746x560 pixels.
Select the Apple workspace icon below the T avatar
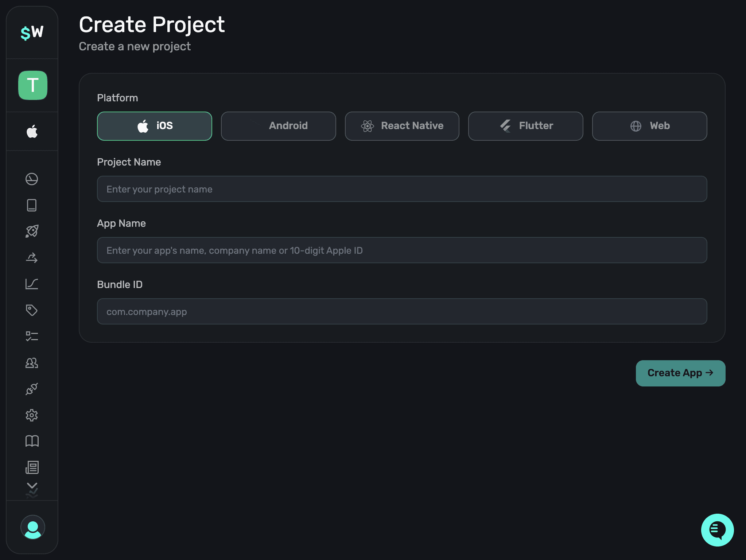[32, 131]
